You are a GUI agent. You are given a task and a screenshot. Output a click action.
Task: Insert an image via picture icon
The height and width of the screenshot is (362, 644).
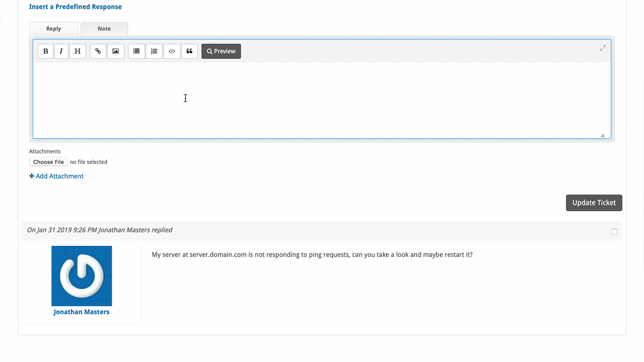[x=115, y=51]
